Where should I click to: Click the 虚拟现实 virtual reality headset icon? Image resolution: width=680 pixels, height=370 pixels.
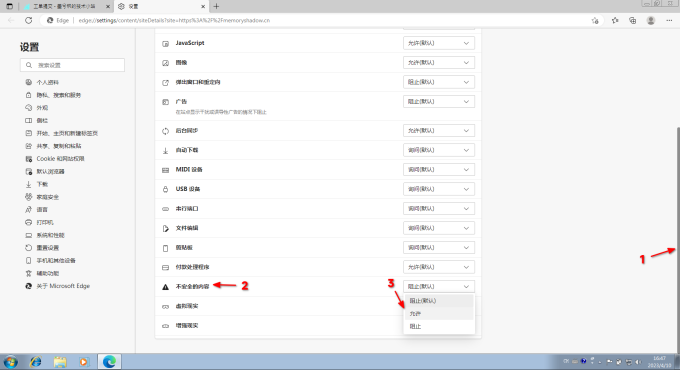165,307
